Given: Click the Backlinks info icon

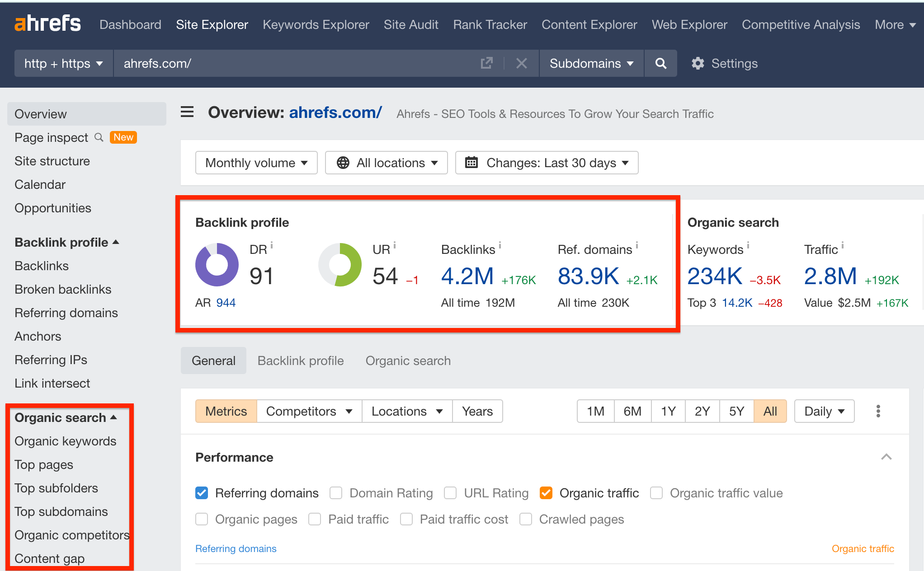Looking at the screenshot, I should click(x=500, y=245).
